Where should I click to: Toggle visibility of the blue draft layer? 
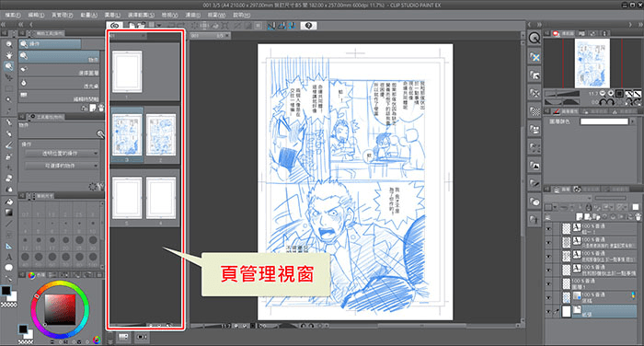548,297
